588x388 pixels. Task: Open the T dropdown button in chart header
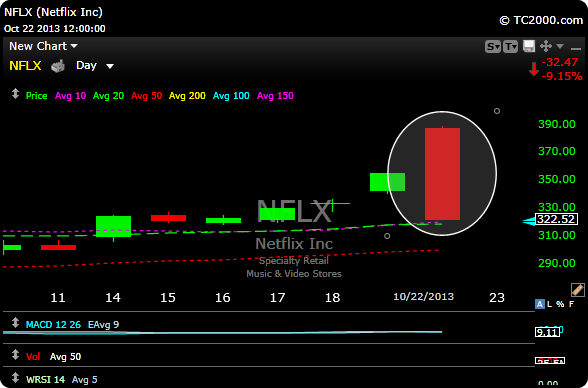coord(510,46)
